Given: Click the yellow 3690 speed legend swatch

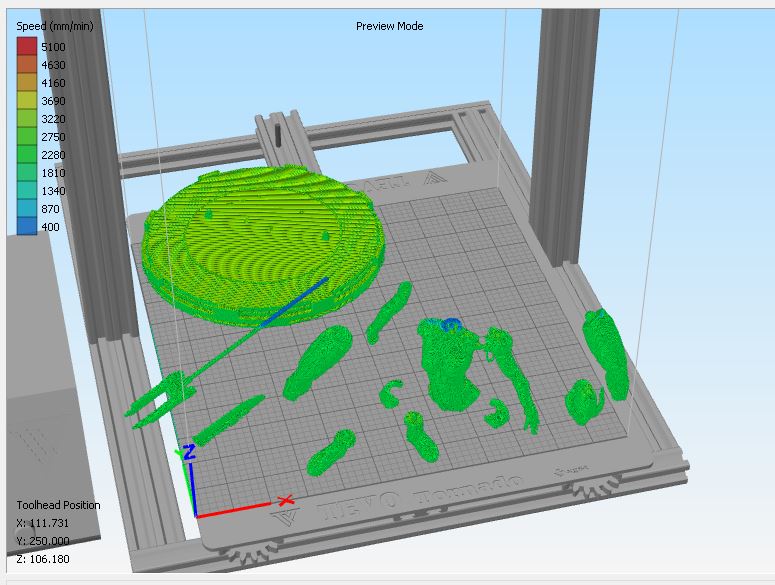Looking at the screenshot, I should [26, 101].
